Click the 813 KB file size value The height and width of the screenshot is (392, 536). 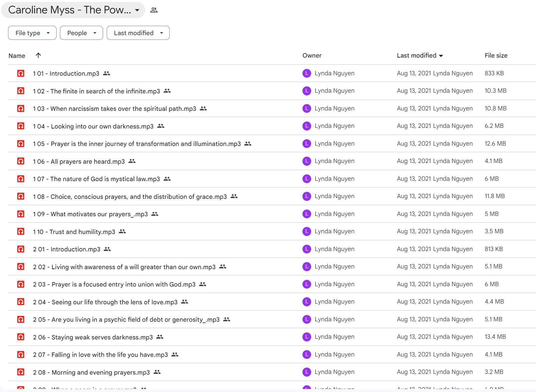[x=494, y=249]
